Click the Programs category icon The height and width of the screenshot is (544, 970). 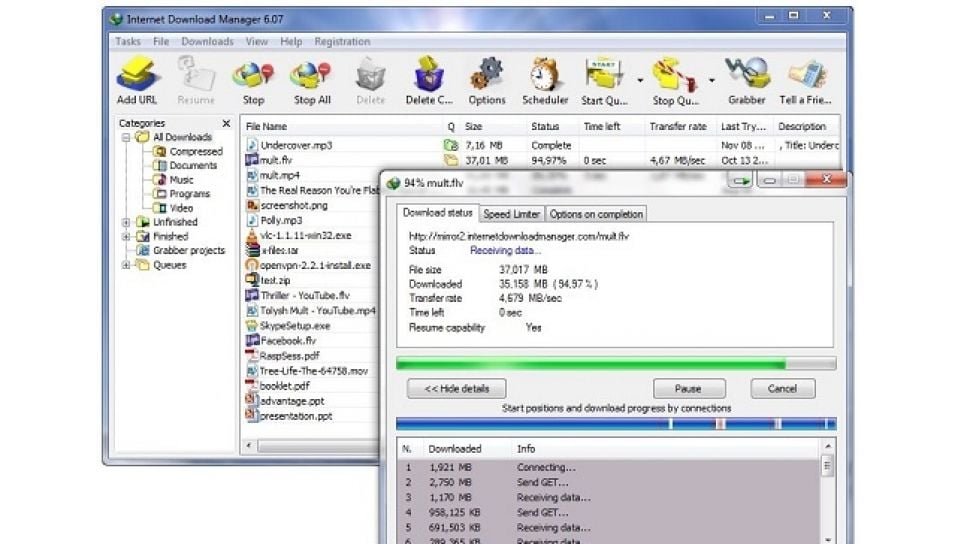159,194
